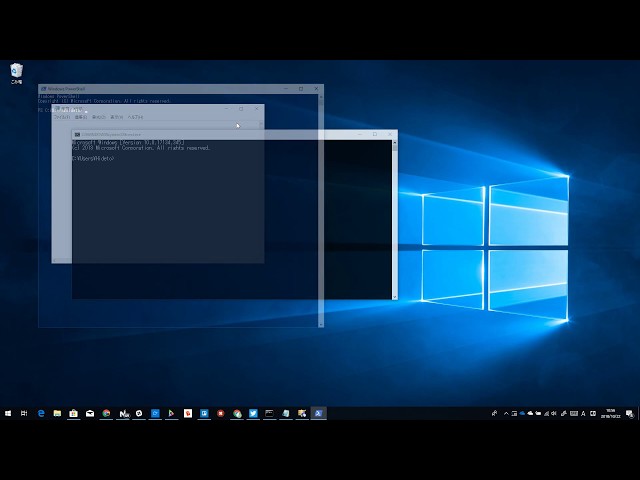Open the Twitter app on taskbar
640x480 pixels.
pyautogui.click(x=253, y=413)
